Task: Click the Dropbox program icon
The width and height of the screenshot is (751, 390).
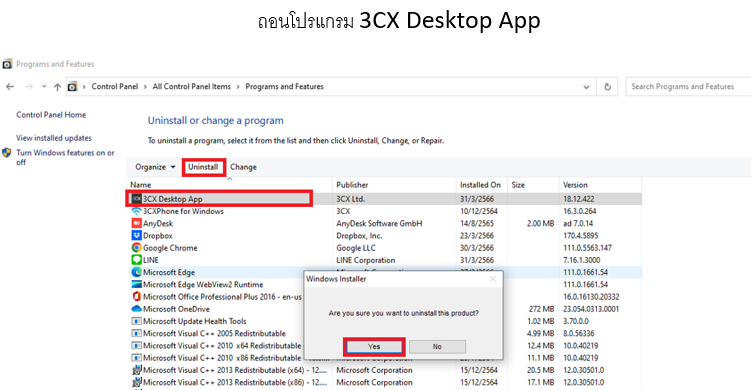Action: (x=137, y=236)
